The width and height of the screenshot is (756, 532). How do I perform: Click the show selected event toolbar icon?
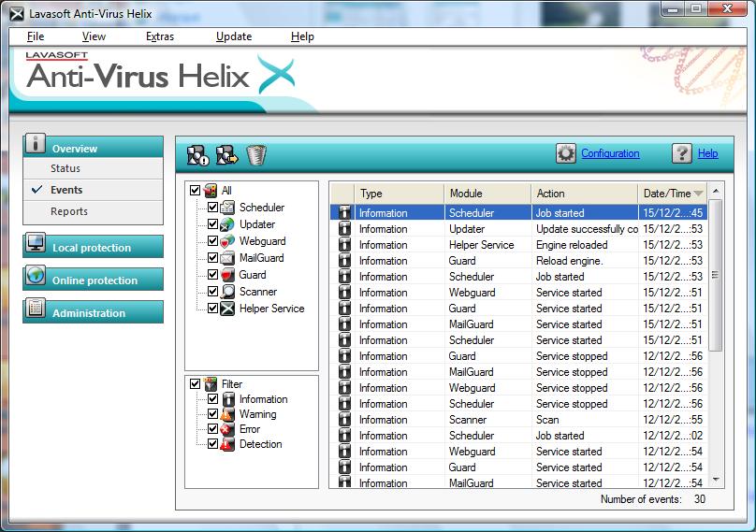197,154
